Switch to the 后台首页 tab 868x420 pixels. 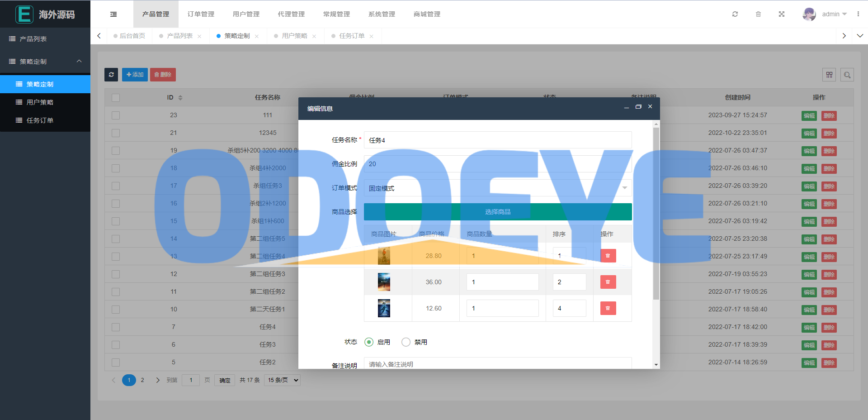(129, 36)
